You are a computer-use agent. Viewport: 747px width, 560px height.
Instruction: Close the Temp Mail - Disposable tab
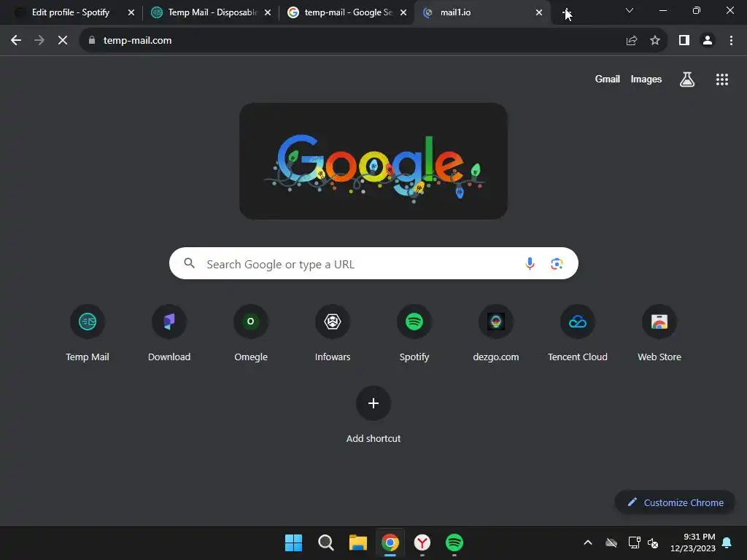(x=268, y=12)
